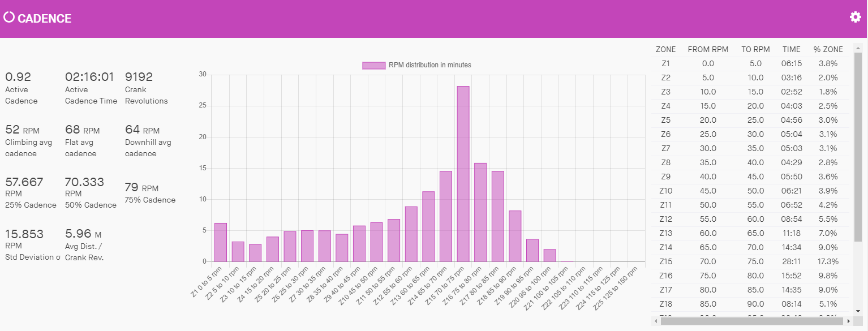The height and width of the screenshot is (331, 868).
Task: Click the scroll-down arrow of the zone table
Action: click(x=858, y=311)
